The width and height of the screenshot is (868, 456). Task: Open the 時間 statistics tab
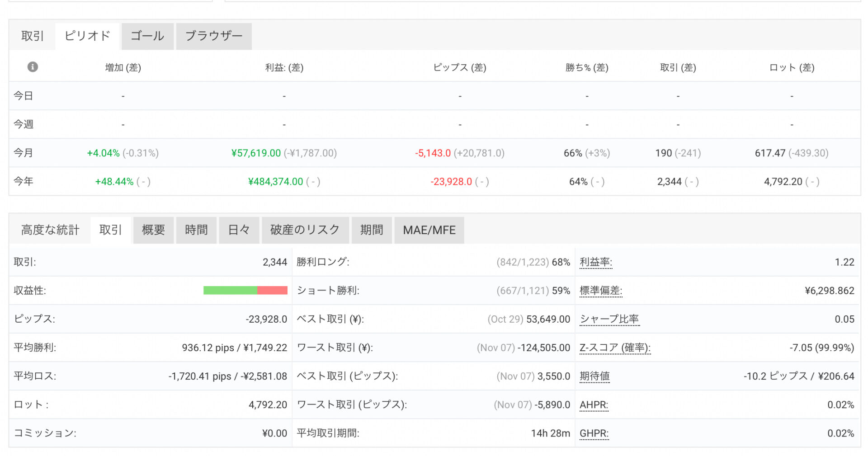pos(196,230)
